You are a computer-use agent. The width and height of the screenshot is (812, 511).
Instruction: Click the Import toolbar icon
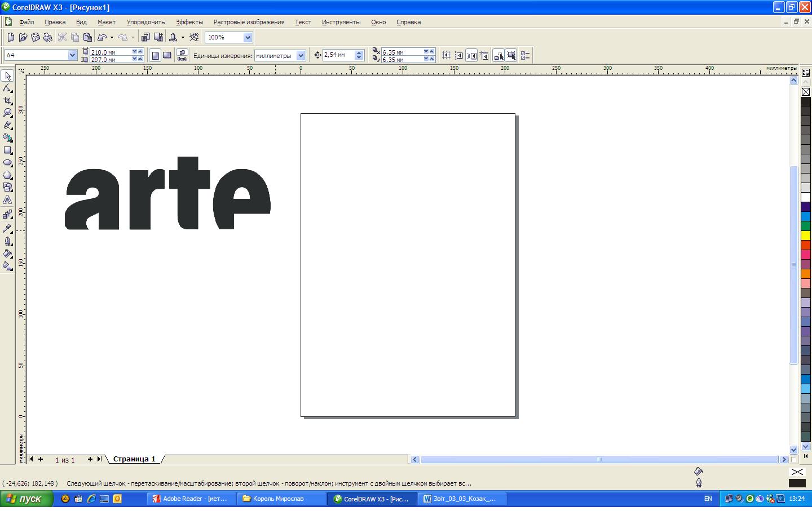coord(145,37)
